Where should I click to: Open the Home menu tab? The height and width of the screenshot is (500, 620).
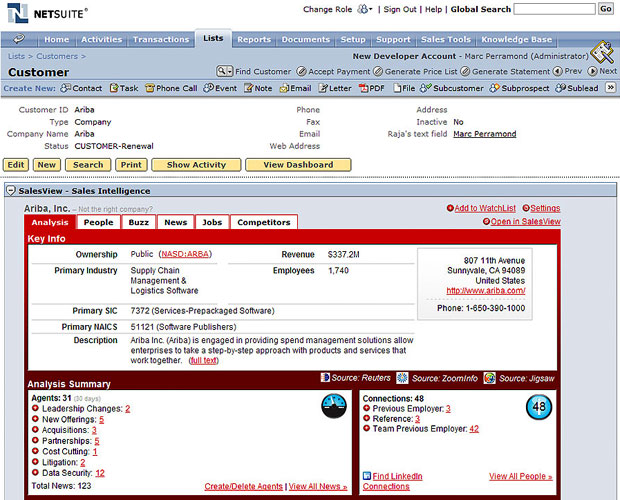point(57,40)
